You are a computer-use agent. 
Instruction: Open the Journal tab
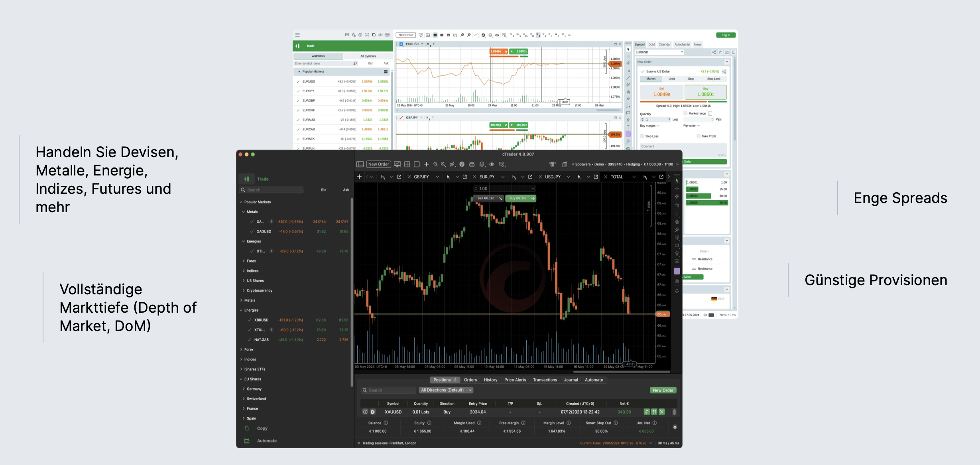coord(571,380)
